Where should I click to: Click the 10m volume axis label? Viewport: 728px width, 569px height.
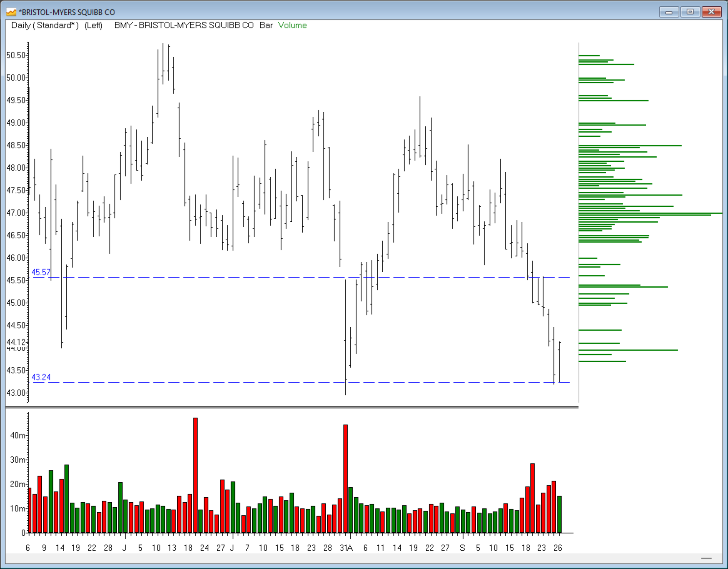(x=18, y=509)
